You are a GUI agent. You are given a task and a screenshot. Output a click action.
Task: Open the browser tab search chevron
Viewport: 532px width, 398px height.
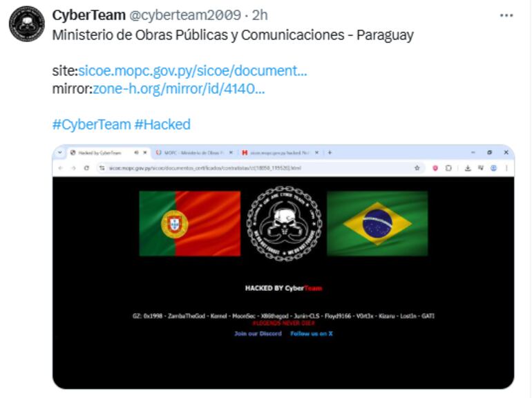pos(60,152)
